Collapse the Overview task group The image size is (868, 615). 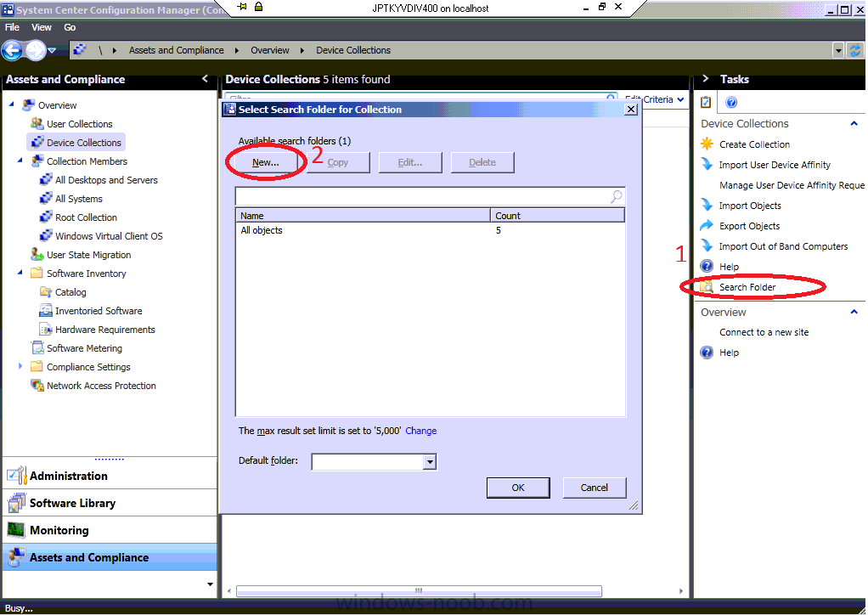[x=854, y=312]
